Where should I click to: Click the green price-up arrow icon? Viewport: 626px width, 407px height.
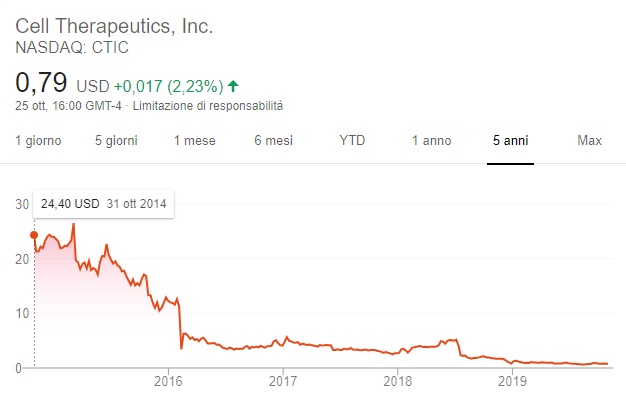coord(233,86)
